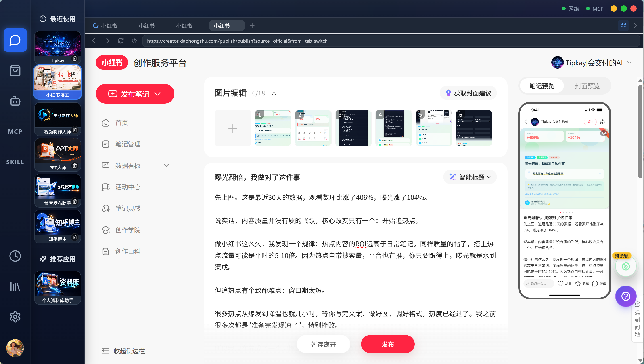The height and width of the screenshot is (364, 644).
Task: Open the 小红书博主 app card
Action: click(x=58, y=82)
